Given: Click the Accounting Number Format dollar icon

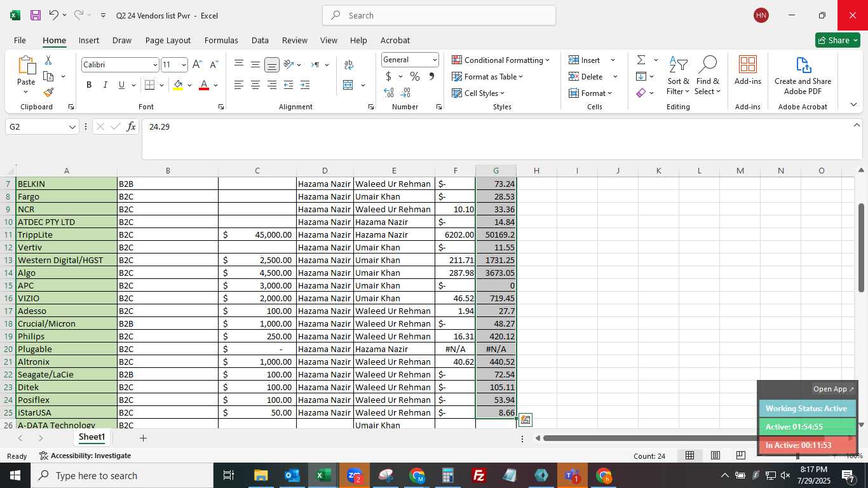Looking at the screenshot, I should [389, 76].
